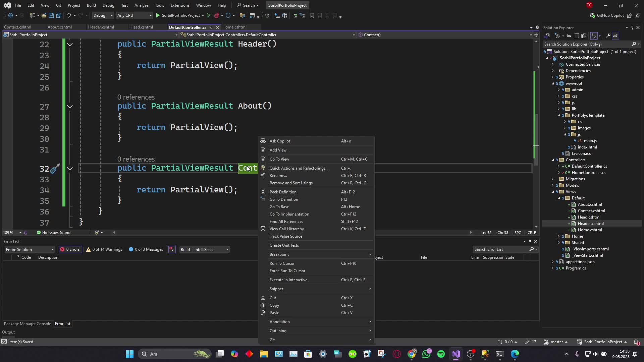Click the master branch button in status bar
Screen dimensions: 644x362
point(555,342)
